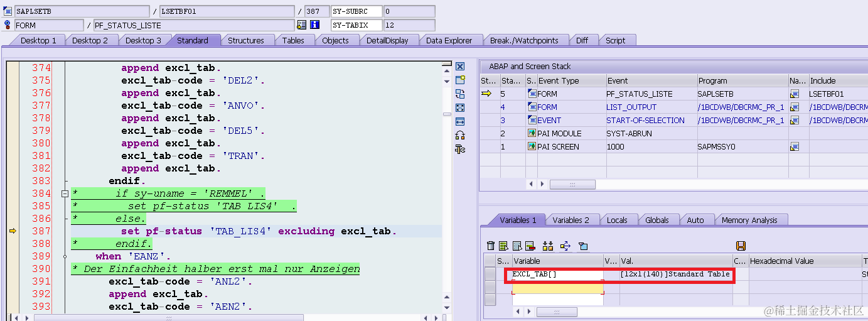Click the START-OF-SELECTION event in stack
Image resolution: width=868 pixels, height=321 pixels.
645,120
